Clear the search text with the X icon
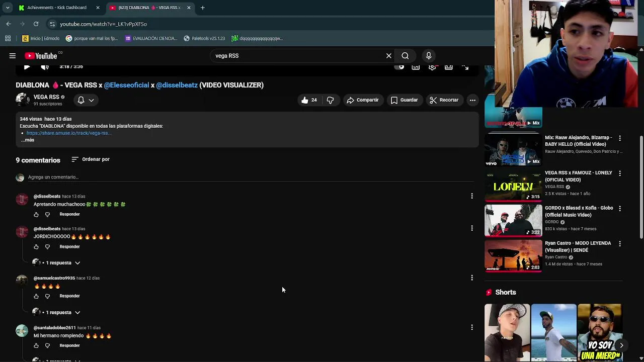This screenshot has height=362, width=644. [389, 56]
